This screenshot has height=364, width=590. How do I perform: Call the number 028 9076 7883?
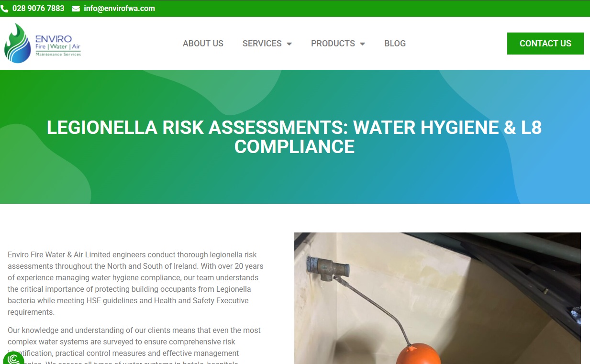click(38, 9)
